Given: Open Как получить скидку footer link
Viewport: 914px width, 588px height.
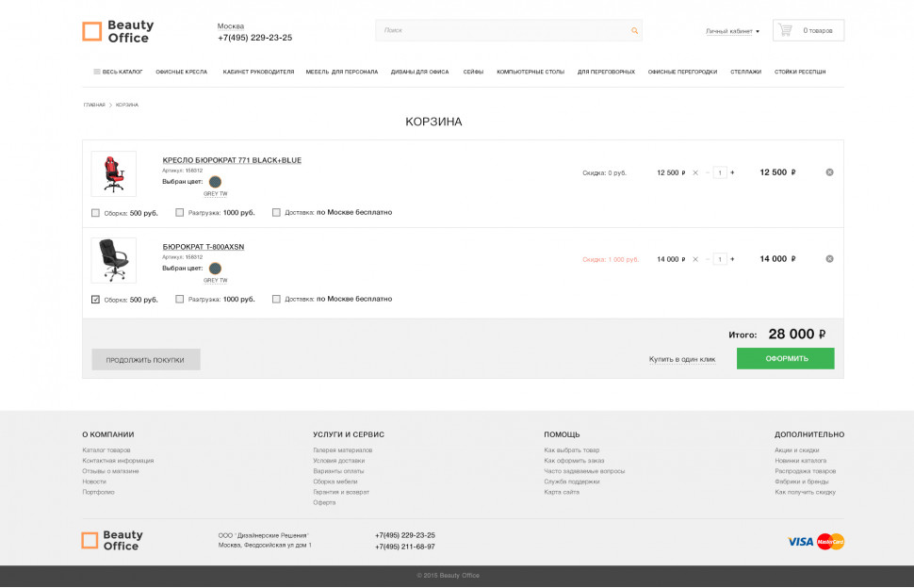Looking at the screenshot, I should click(x=805, y=492).
